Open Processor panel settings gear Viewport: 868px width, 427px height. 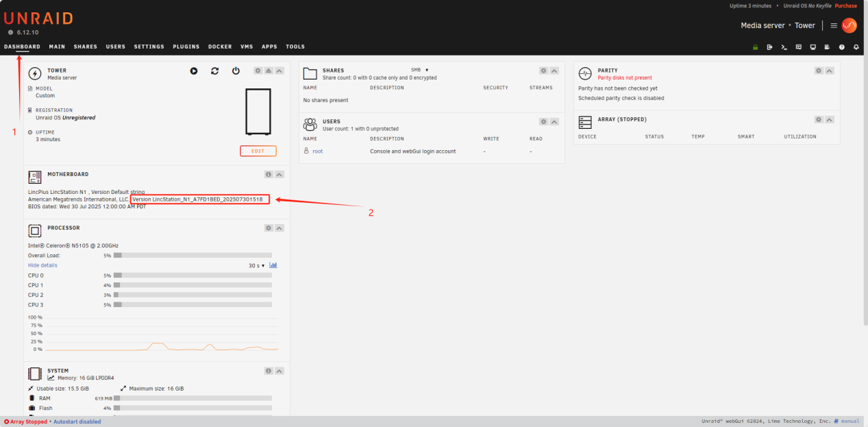[269, 228]
